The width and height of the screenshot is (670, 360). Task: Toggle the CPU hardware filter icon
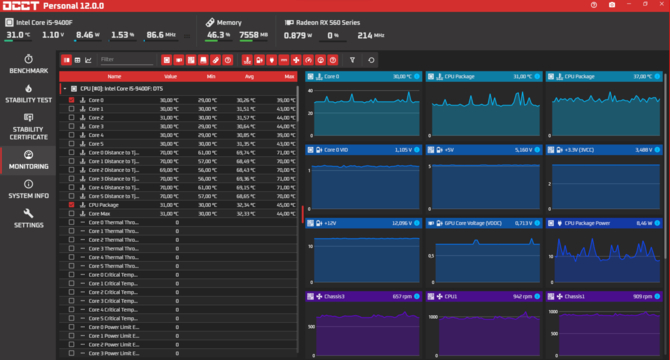(167, 60)
